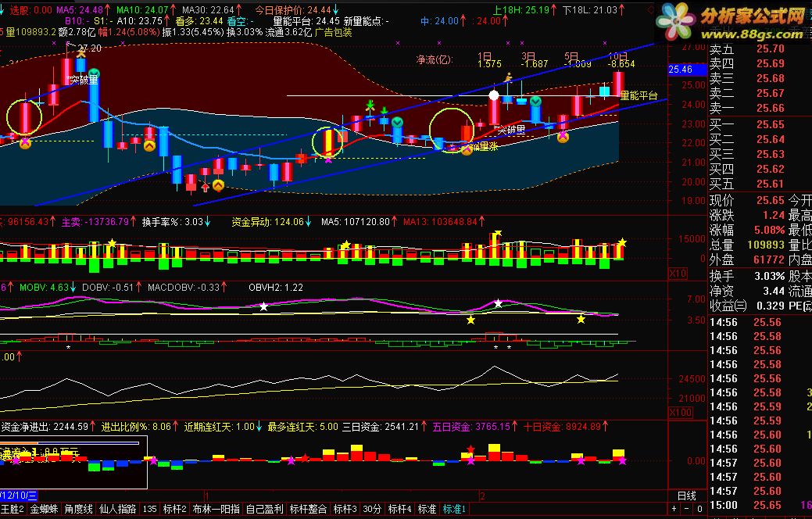
Task: Select the 仙人指路 tab
Action: click(117, 509)
